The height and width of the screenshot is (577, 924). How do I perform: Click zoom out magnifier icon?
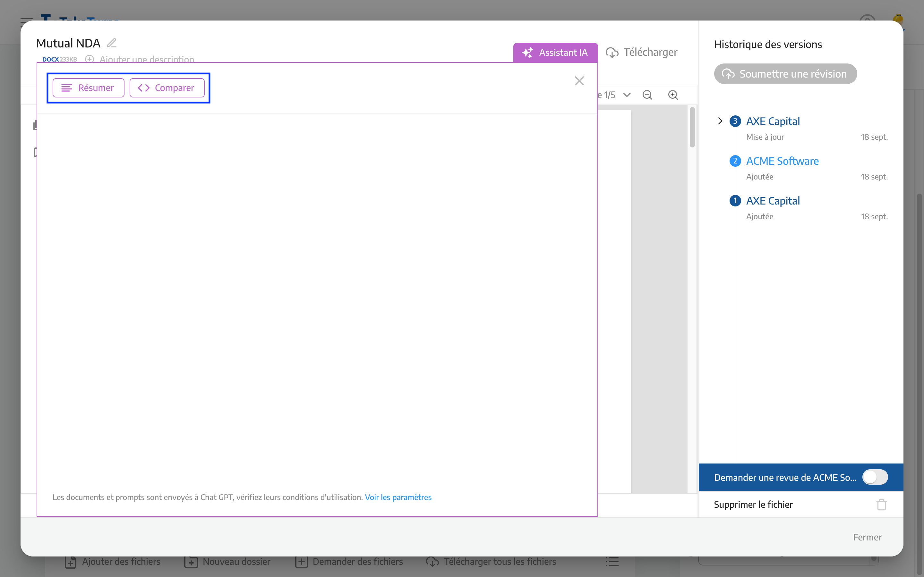tap(646, 94)
